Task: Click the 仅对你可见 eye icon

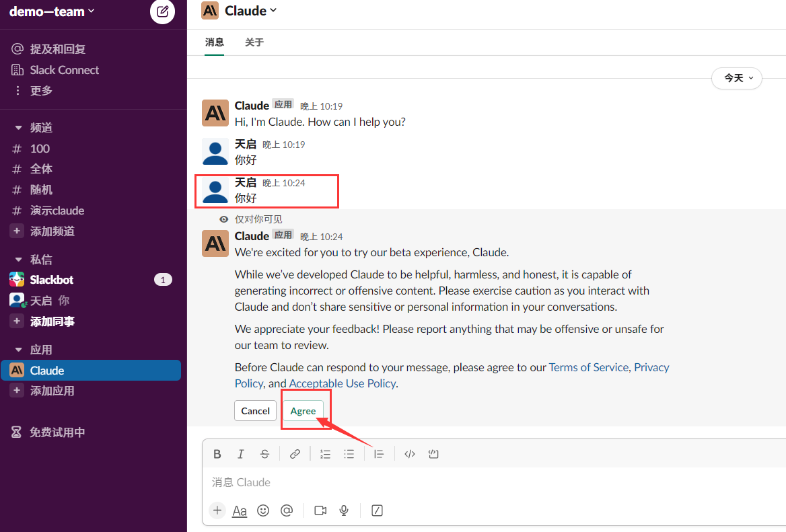Action: [x=223, y=219]
